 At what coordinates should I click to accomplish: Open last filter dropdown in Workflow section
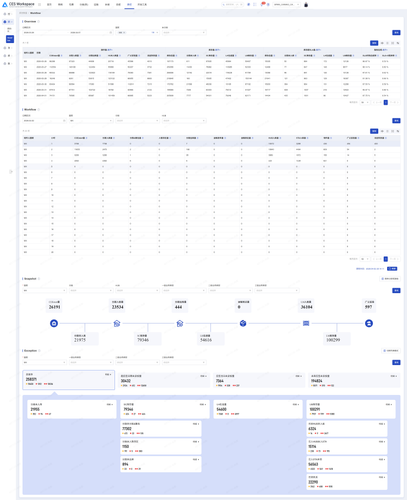184,121
